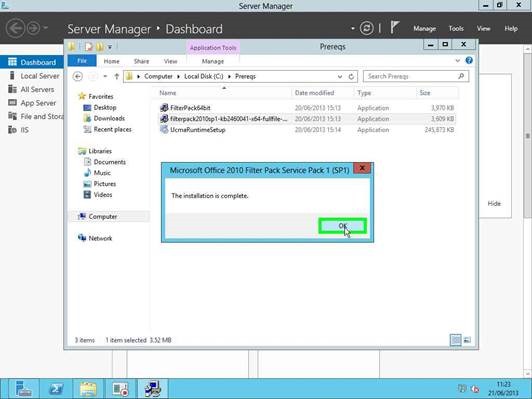Open Server Manager from taskbar
This screenshot has height=399, width=532.
(23, 389)
